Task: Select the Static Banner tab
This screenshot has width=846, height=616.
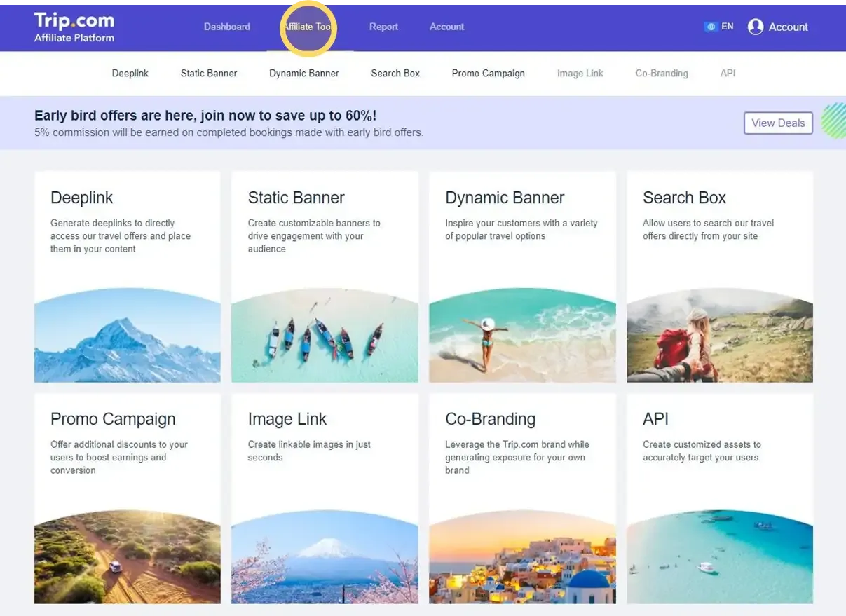Action: click(x=208, y=73)
